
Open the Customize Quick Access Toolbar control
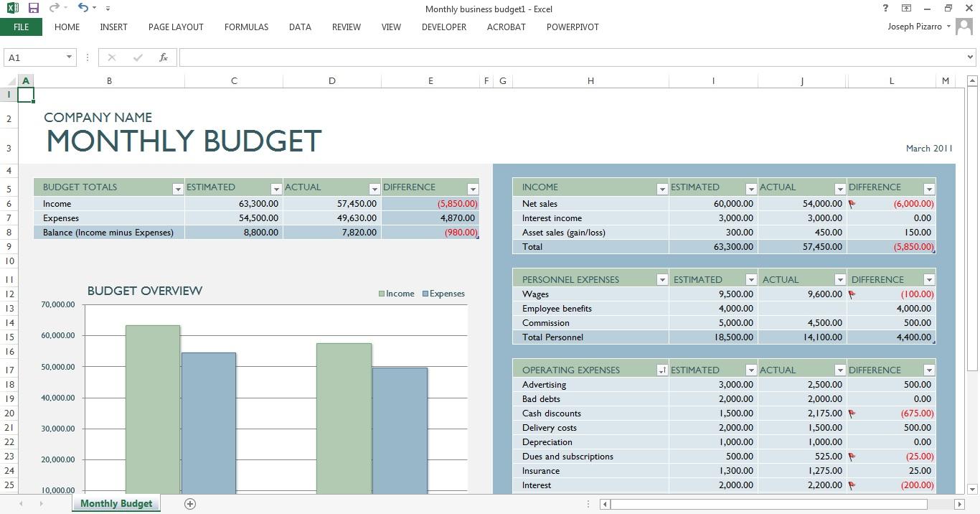click(108, 9)
